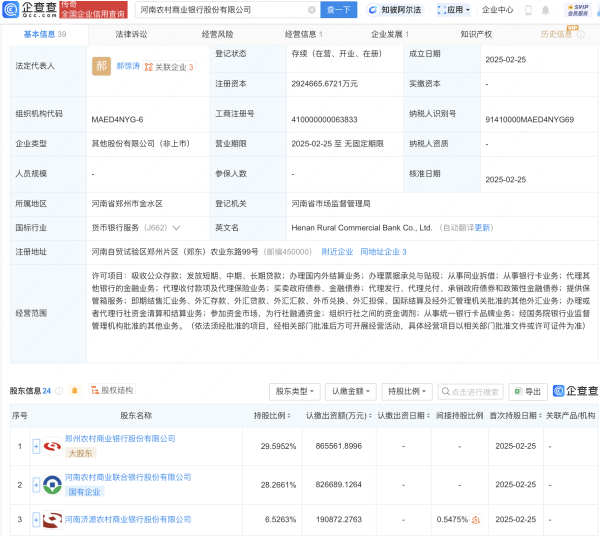Open 持股比例 filter dropdown
600x536 pixels.
(407, 391)
